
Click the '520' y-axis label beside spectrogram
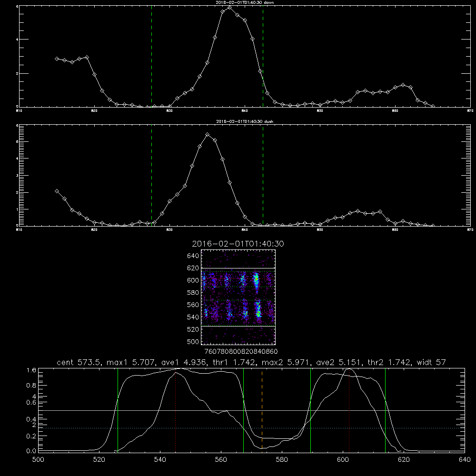(x=193, y=329)
